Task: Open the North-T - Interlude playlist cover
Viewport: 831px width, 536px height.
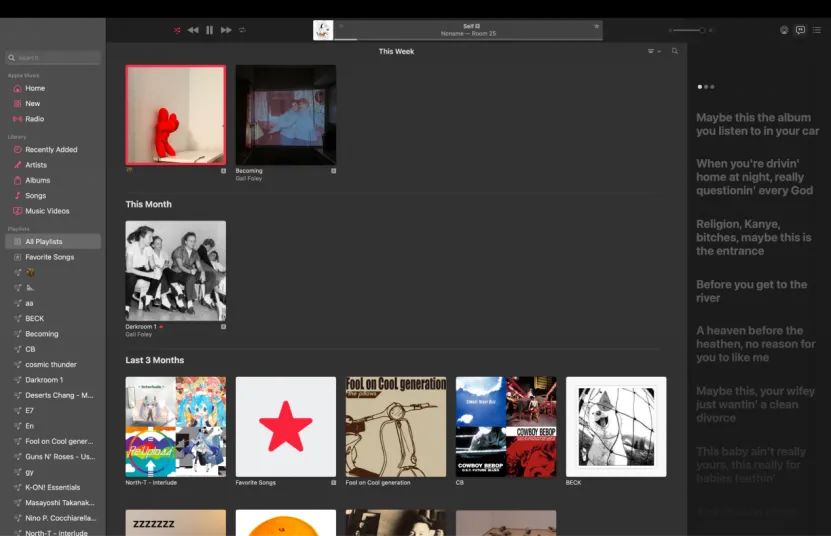Action: click(175, 427)
